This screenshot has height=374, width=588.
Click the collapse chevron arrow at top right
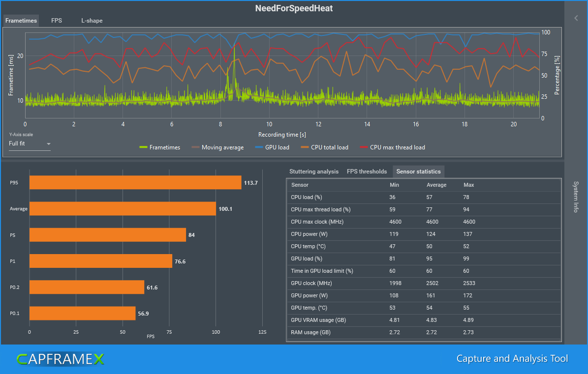point(576,18)
